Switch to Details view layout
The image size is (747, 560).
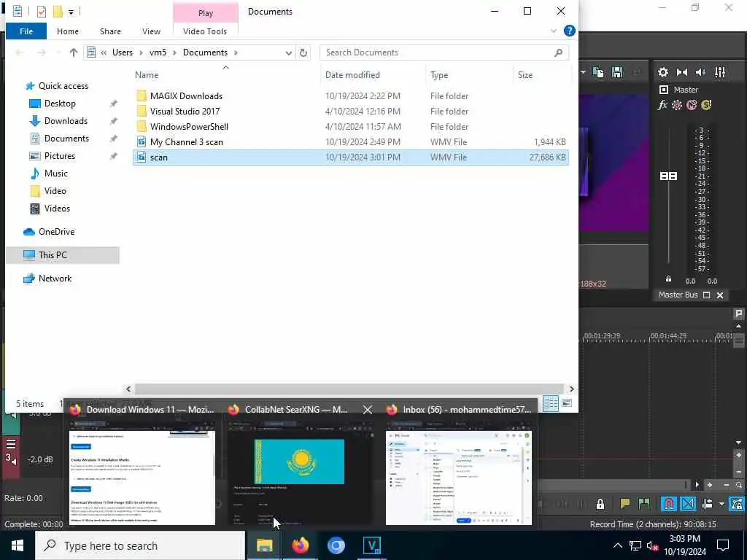[551, 403]
